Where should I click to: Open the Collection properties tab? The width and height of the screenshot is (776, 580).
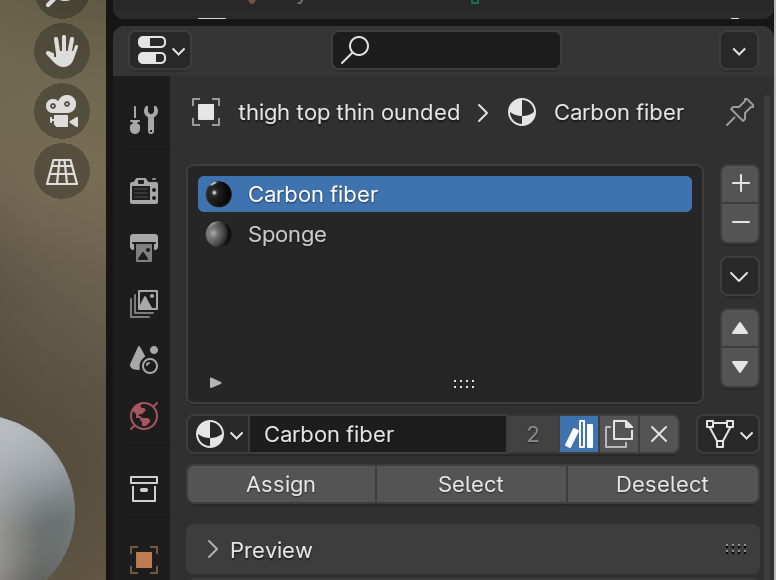coord(144,489)
